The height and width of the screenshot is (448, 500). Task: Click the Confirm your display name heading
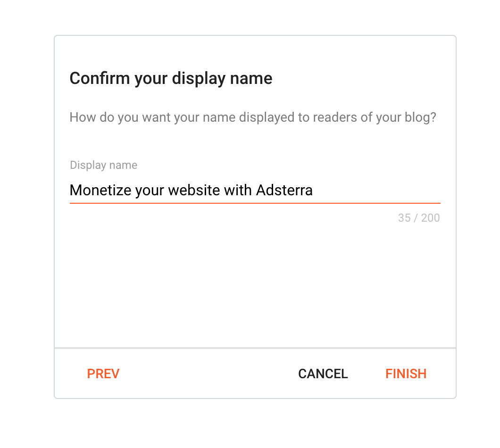pos(171,78)
